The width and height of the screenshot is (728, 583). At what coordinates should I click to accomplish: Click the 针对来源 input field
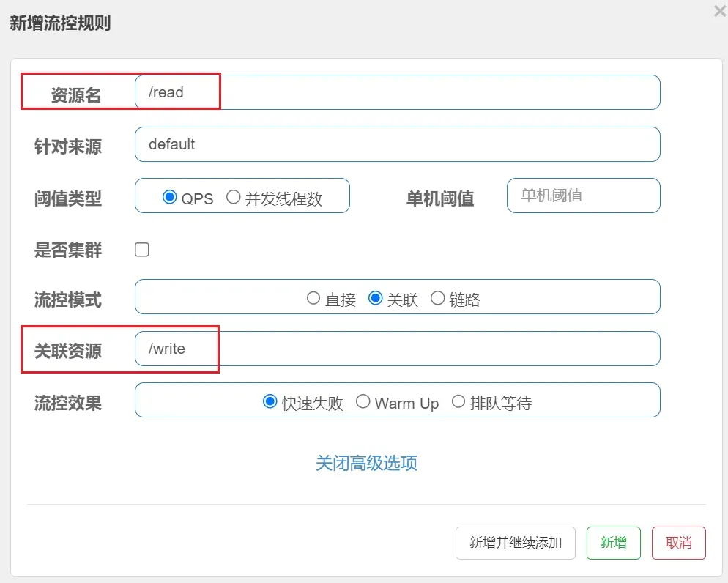[x=397, y=144]
